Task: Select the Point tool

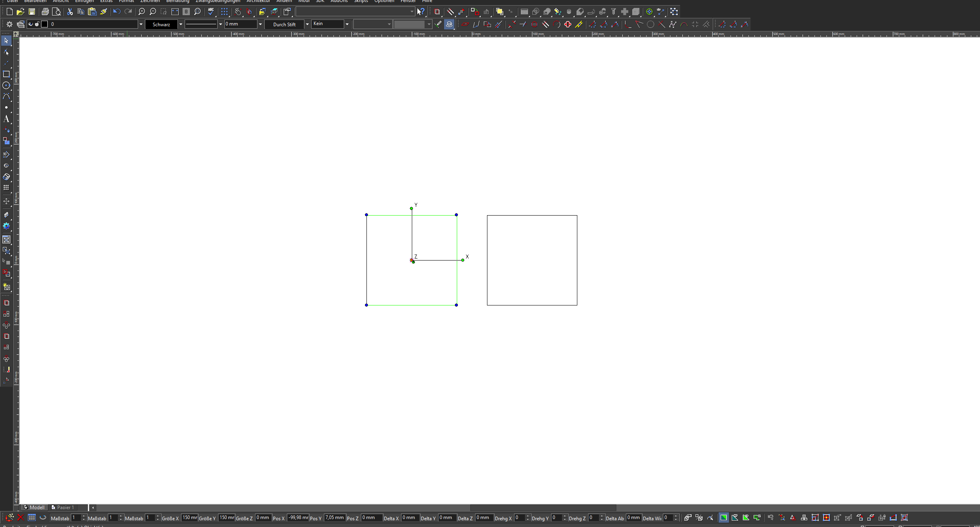Action: (6, 108)
